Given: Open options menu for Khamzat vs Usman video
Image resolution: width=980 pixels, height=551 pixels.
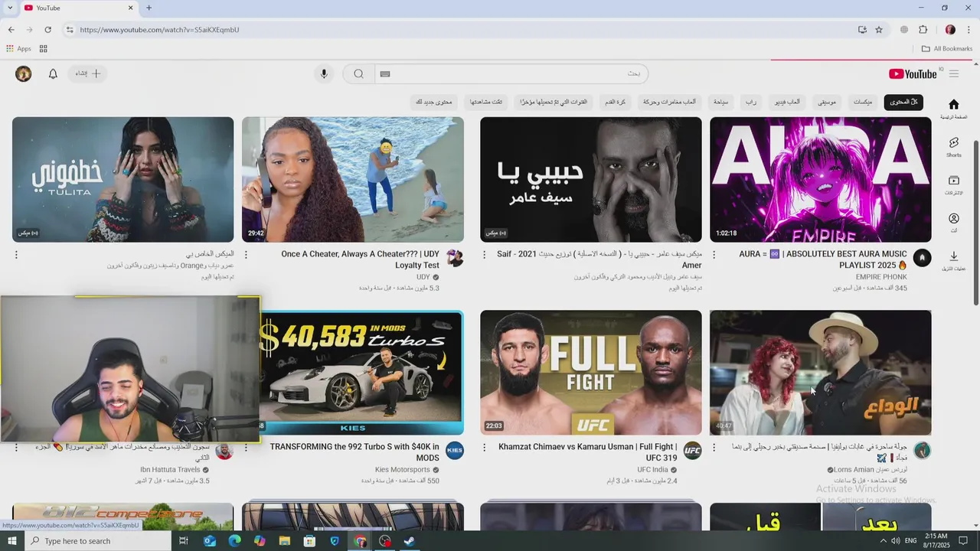Looking at the screenshot, I should 485,448.
